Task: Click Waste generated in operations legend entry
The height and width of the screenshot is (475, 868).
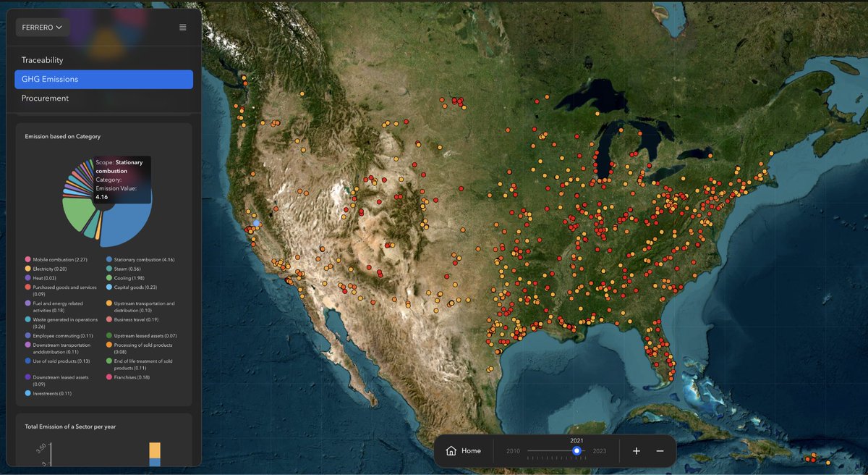Action: [x=61, y=323]
